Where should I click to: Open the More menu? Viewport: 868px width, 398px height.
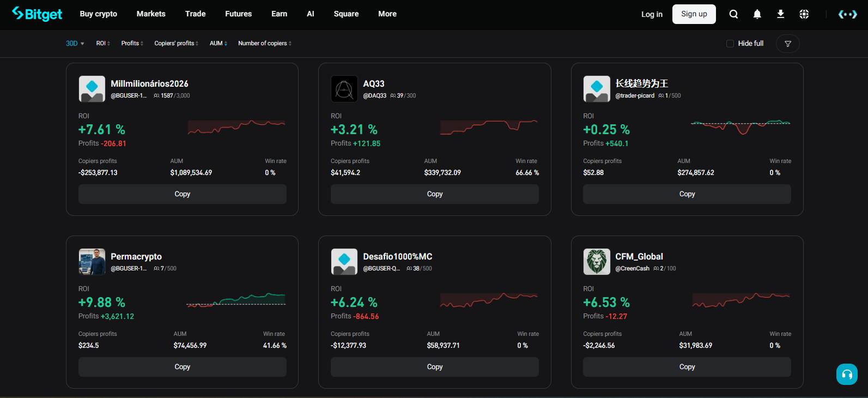pos(387,14)
